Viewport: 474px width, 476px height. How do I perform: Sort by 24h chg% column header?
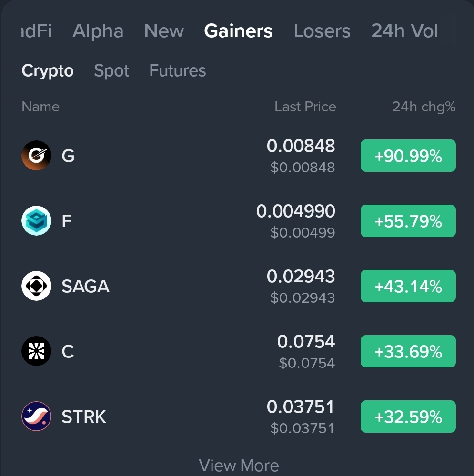pos(424,107)
